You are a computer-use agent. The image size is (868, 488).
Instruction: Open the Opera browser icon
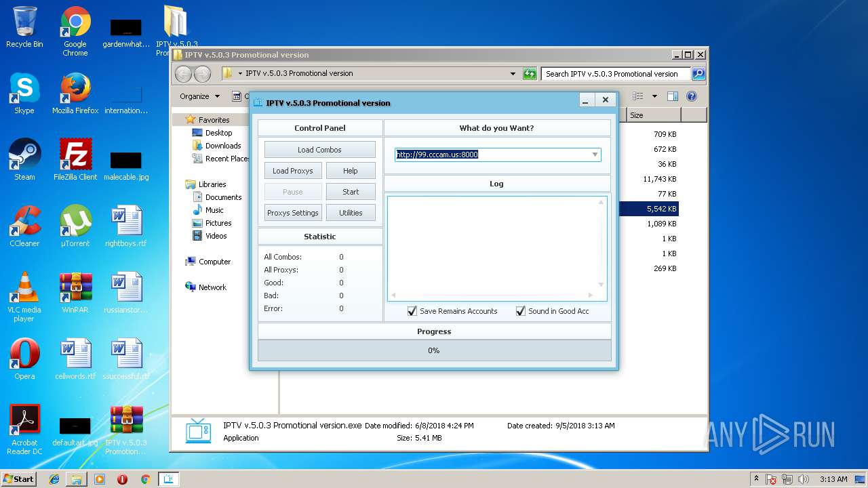pyautogui.click(x=24, y=359)
